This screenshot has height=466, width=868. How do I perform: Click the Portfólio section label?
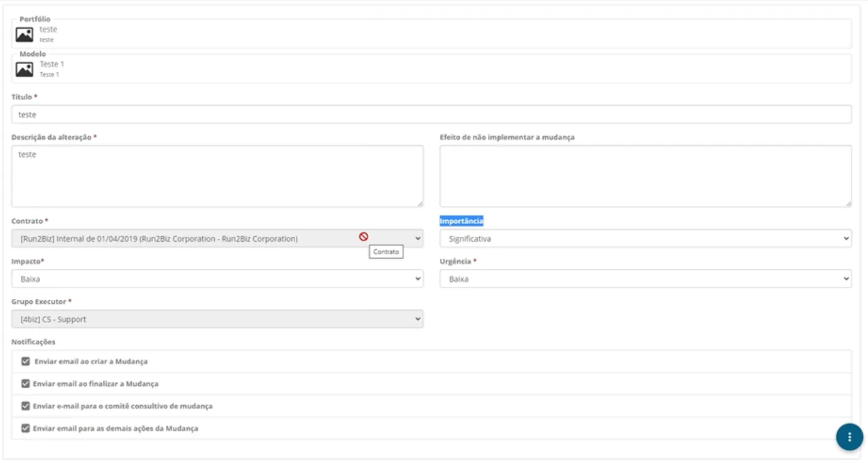point(35,19)
